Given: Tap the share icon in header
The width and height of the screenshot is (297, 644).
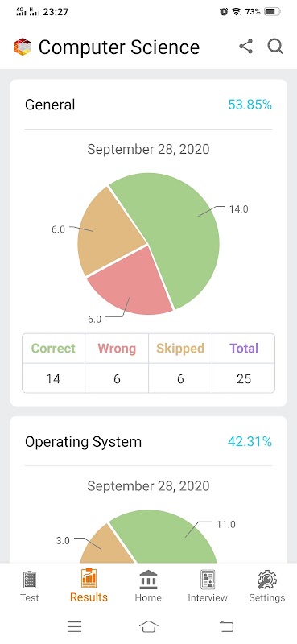Looking at the screenshot, I should (245, 46).
